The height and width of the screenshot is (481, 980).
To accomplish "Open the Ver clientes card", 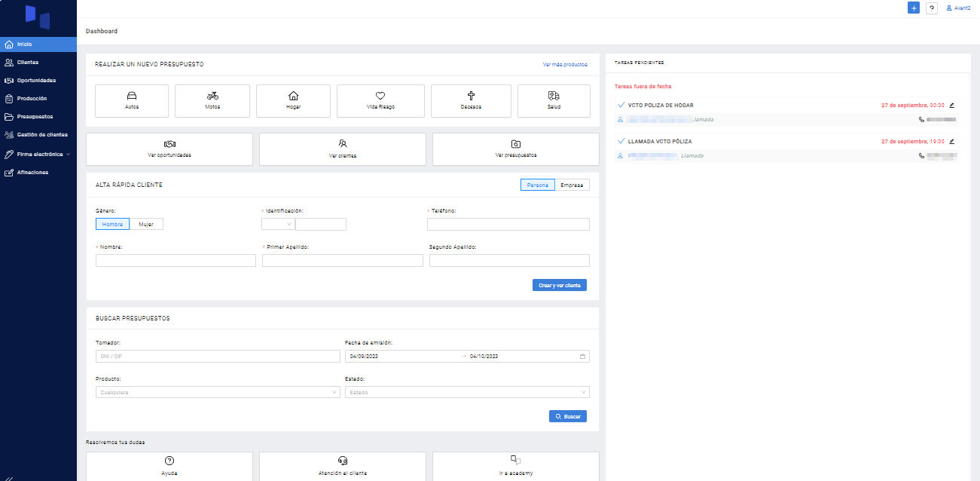I will pos(343,149).
